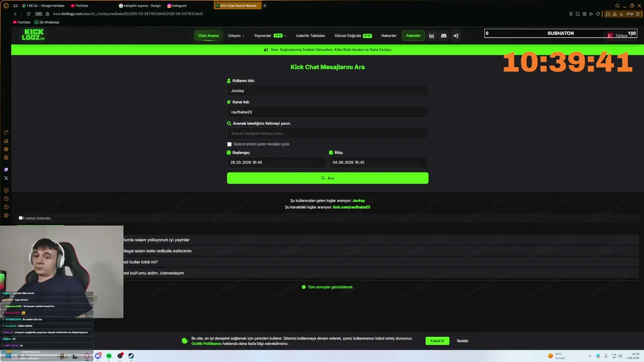Click the Bitiş date value 04.08.2026 16:45

pyautogui.click(x=348, y=162)
